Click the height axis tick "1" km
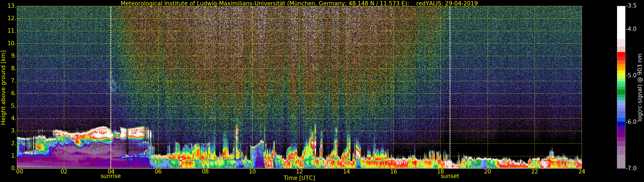This screenshot has height=182, width=644. click(x=13, y=156)
